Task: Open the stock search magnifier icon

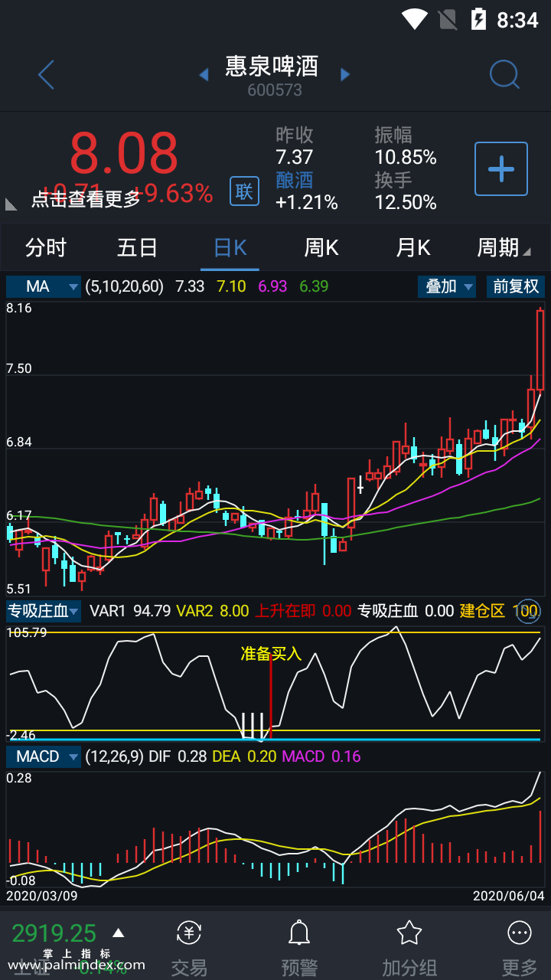Action: pyautogui.click(x=504, y=74)
